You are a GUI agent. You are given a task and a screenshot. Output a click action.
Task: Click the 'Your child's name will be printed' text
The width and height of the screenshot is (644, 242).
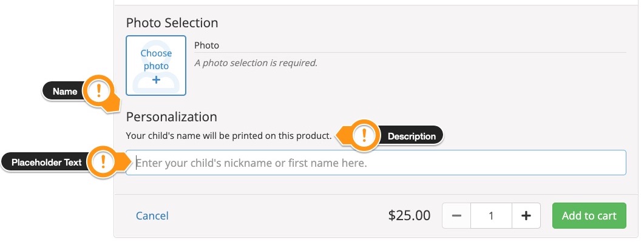click(x=229, y=136)
